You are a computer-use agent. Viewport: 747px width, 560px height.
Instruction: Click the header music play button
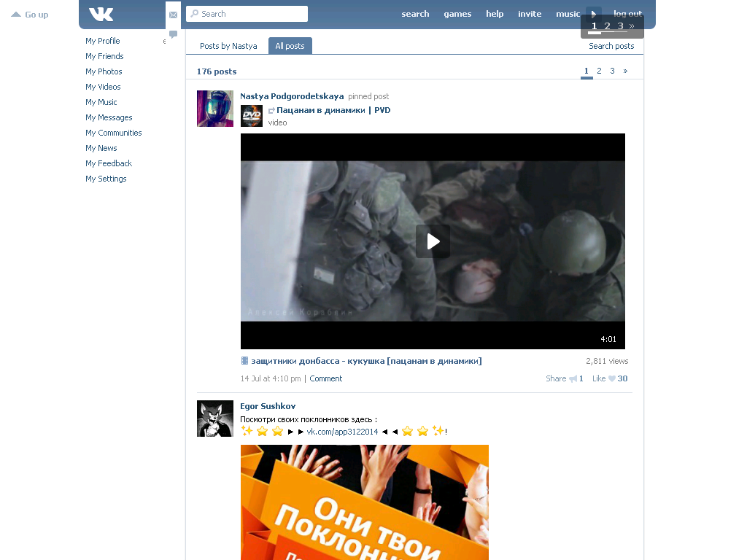click(x=594, y=14)
